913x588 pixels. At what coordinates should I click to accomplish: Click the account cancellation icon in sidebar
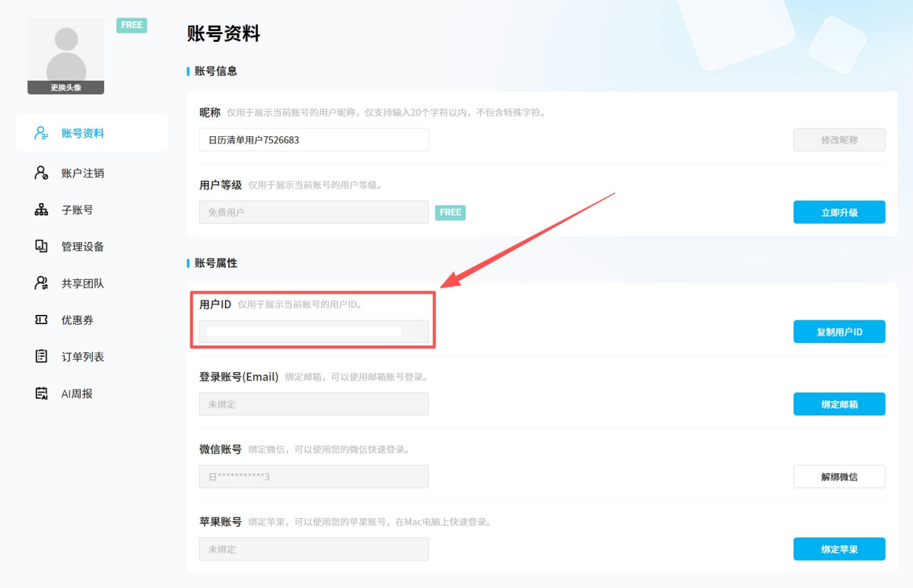tap(41, 173)
